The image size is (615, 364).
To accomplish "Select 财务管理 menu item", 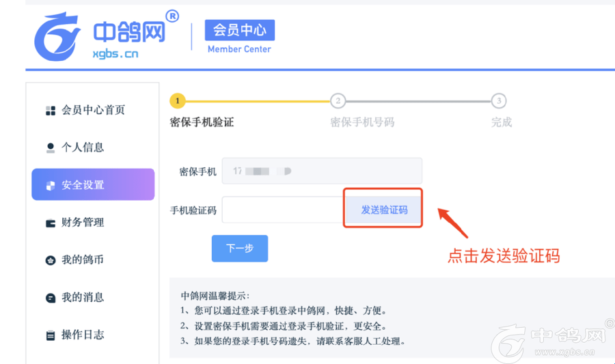I will (x=83, y=223).
